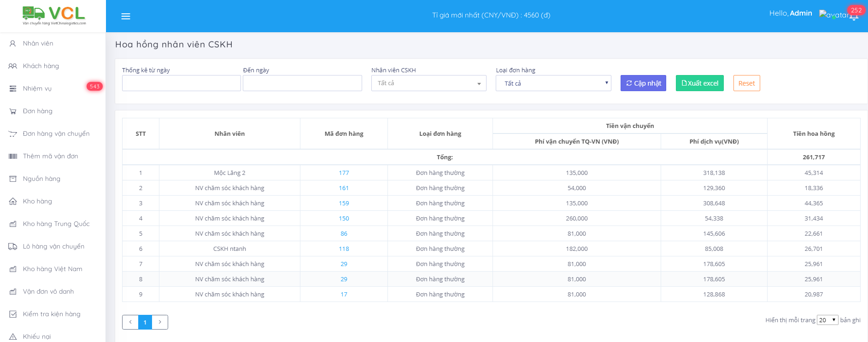Viewport: 868px width, 342px height.
Task: Click the Thêm mã vận đơn barcode icon
Action: [13, 157]
